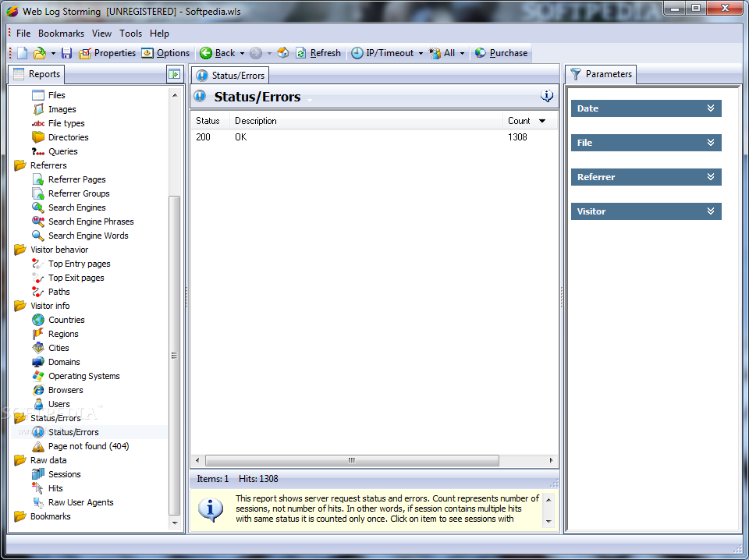Sort by the Description column header
This screenshot has width=749, height=560.
pyautogui.click(x=366, y=121)
